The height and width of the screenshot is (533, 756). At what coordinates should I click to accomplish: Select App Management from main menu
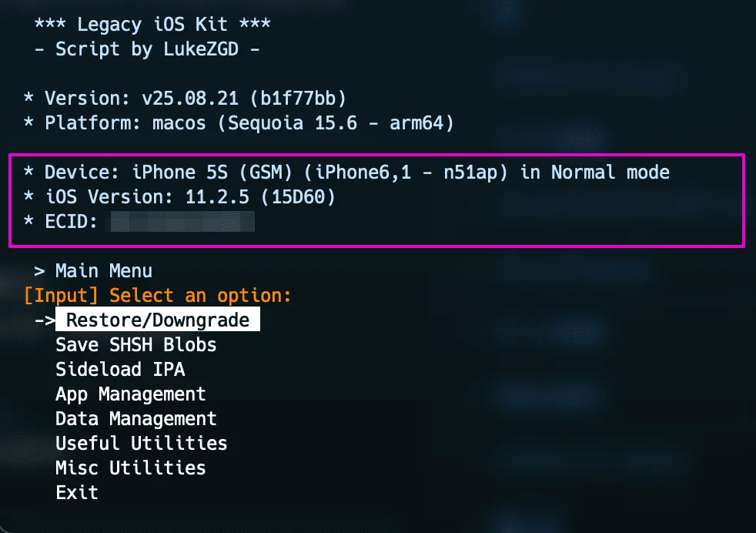131,394
